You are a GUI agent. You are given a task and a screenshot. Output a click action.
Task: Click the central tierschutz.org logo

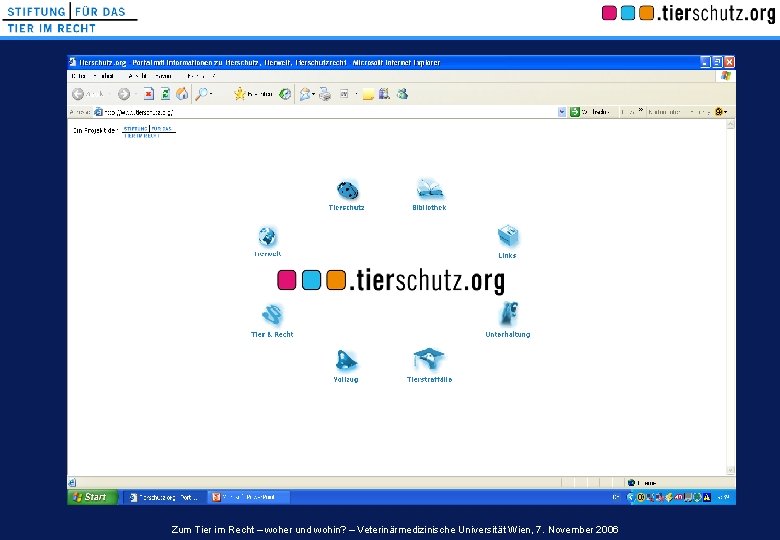tap(391, 280)
